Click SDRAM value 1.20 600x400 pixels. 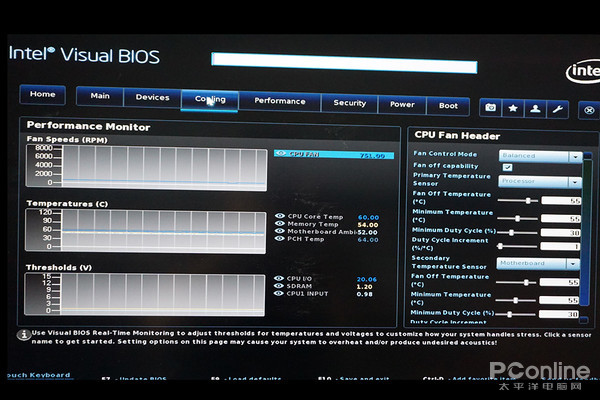[x=364, y=287]
